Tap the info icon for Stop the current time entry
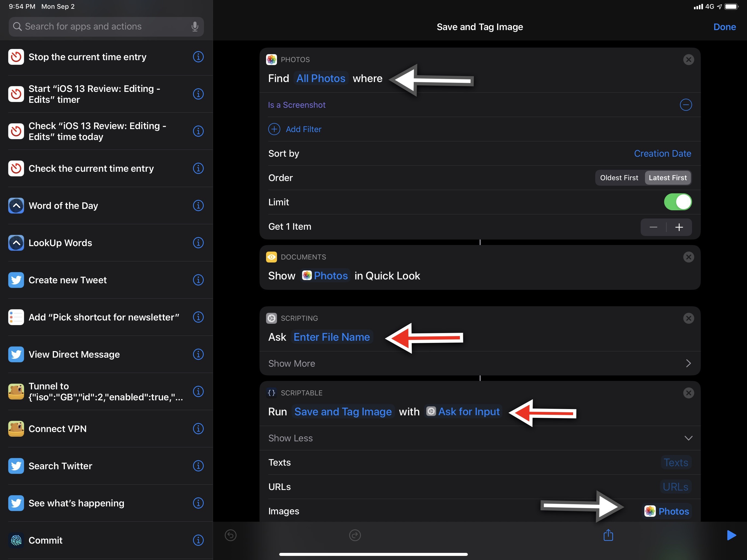 coord(198,57)
